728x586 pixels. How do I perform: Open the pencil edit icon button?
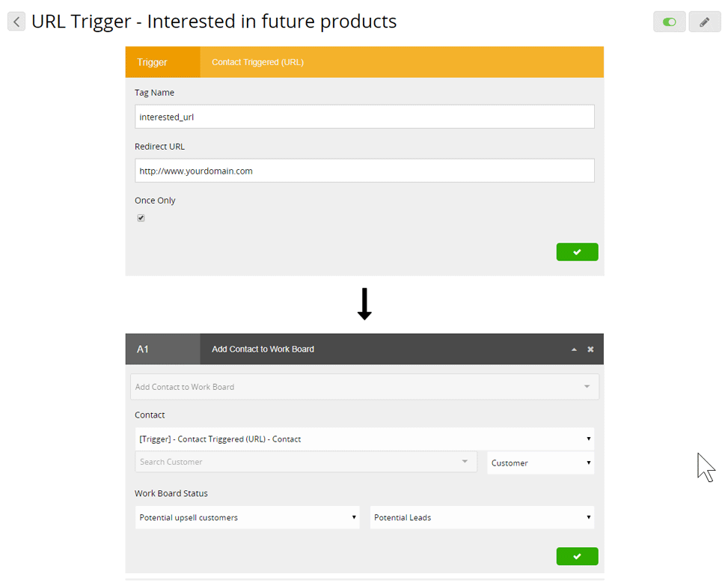(x=704, y=22)
